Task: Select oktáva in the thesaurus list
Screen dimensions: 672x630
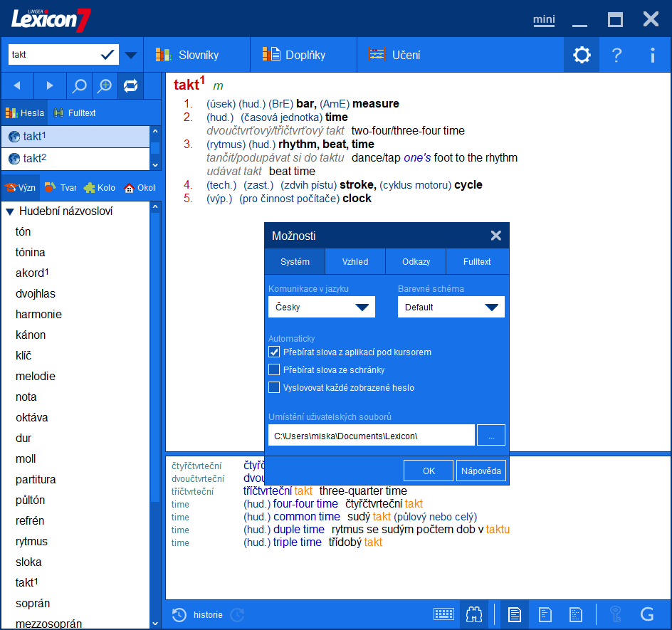Action: point(32,417)
